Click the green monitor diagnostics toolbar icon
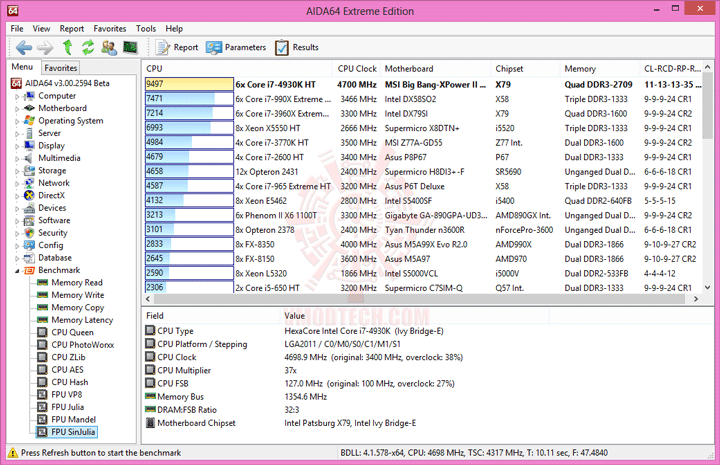This screenshot has height=465, width=720. click(130, 47)
